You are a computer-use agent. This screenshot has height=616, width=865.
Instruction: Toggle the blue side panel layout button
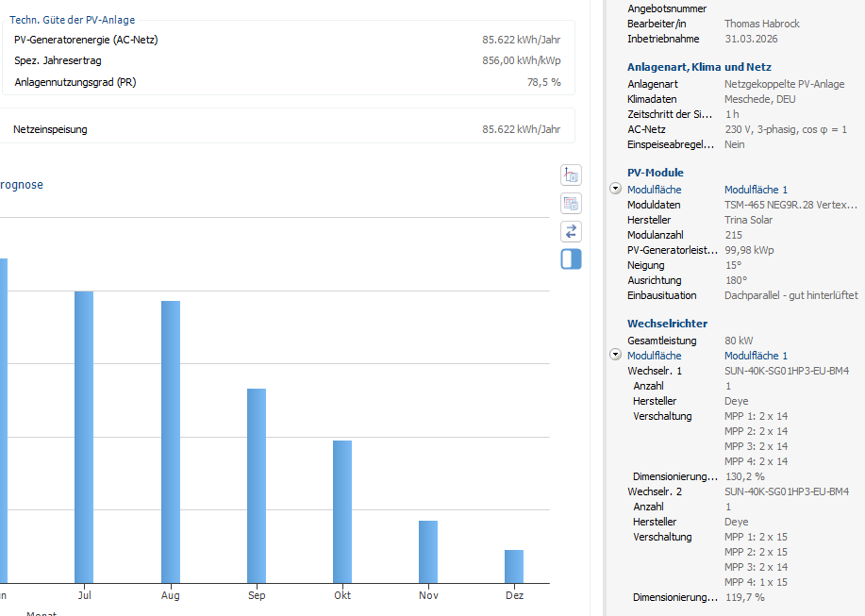[x=571, y=259]
